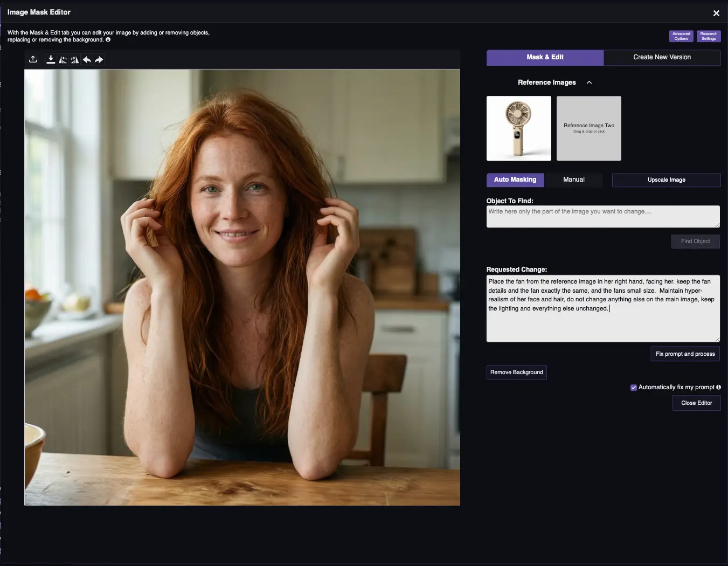
Task: Select Auto Masking mode
Action: [515, 180]
